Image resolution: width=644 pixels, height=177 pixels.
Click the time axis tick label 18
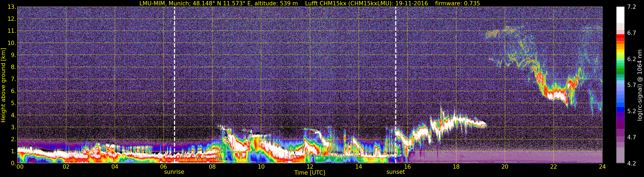click(x=456, y=167)
